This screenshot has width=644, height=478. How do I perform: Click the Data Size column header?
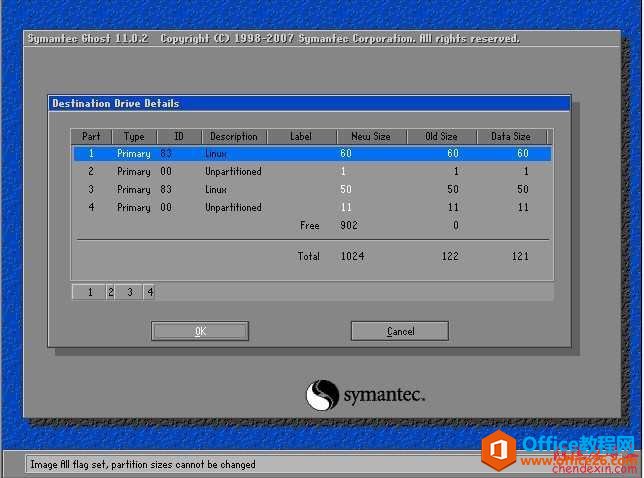[511, 136]
